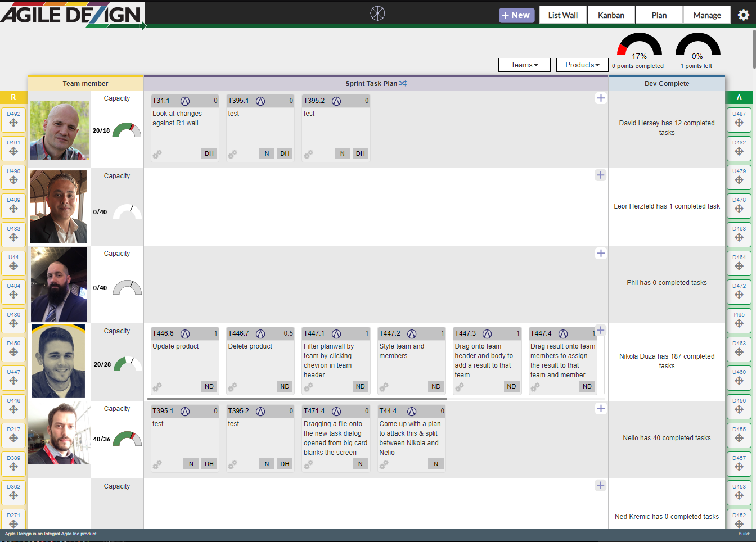Toggle the N tag on task T471.4
The width and height of the screenshot is (756, 542).
(361, 464)
